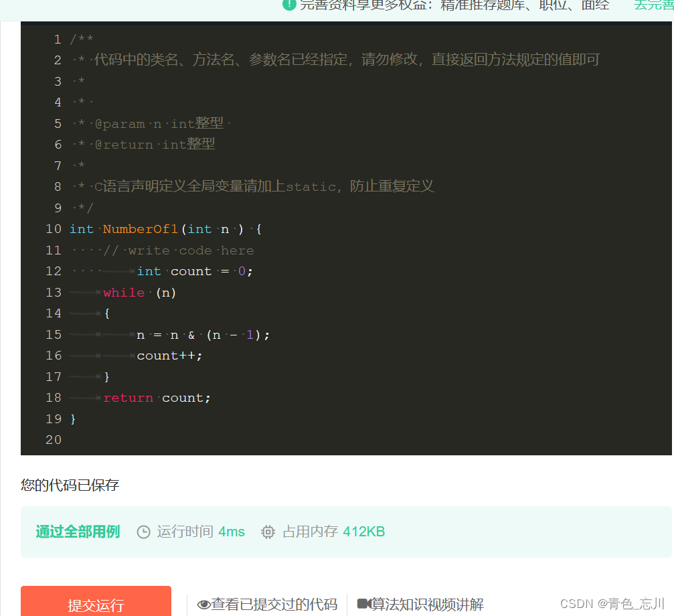This screenshot has width=674, height=616.
Task: Click the 去完善 link in top banner
Action: click(653, 5)
